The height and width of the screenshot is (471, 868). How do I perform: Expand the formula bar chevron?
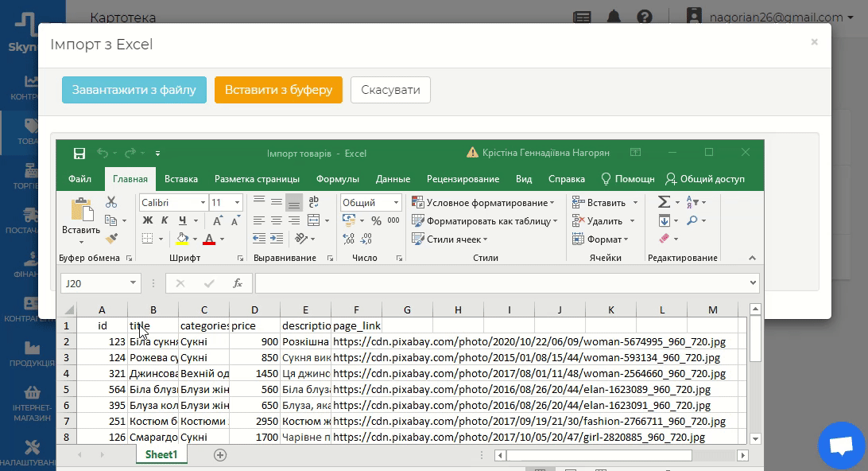(753, 283)
